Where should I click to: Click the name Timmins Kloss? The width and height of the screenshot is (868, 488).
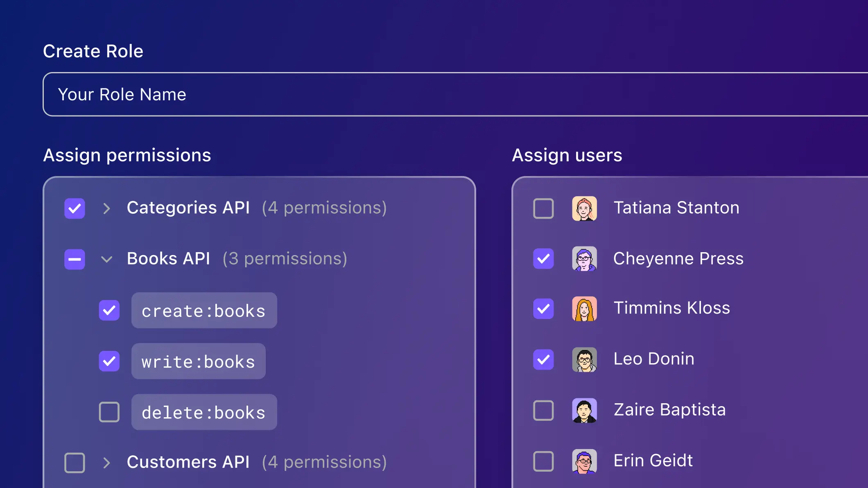click(672, 308)
